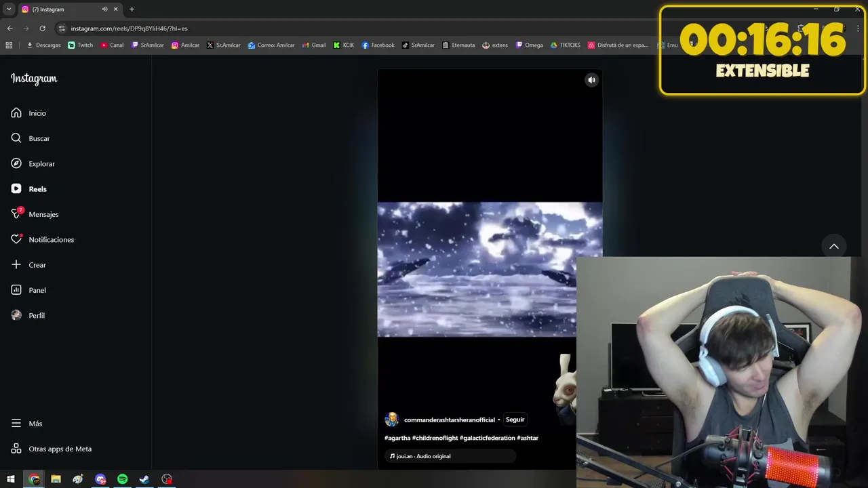The height and width of the screenshot is (488, 868).
Task: Open Canal YouTube bookmark
Action: point(112,45)
